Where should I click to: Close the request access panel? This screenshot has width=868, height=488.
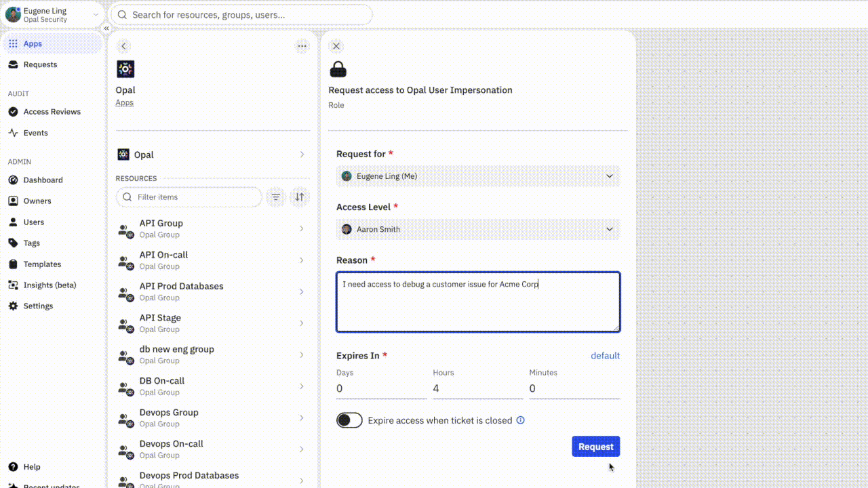click(x=336, y=46)
